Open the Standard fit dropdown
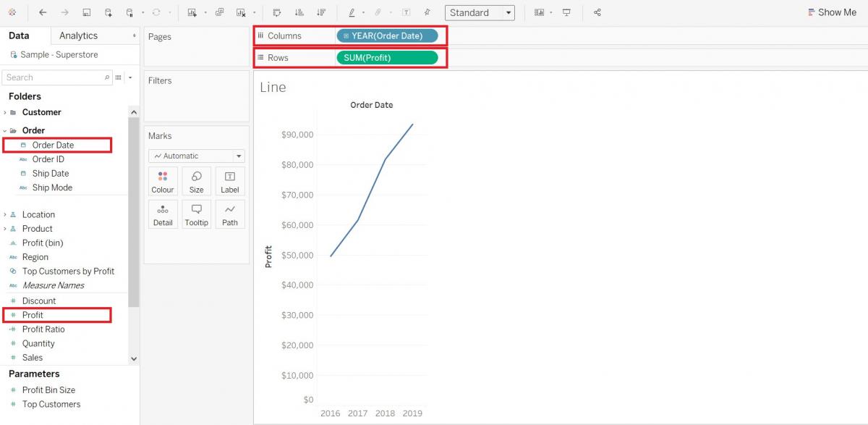This screenshot has height=425, width=868. point(480,12)
